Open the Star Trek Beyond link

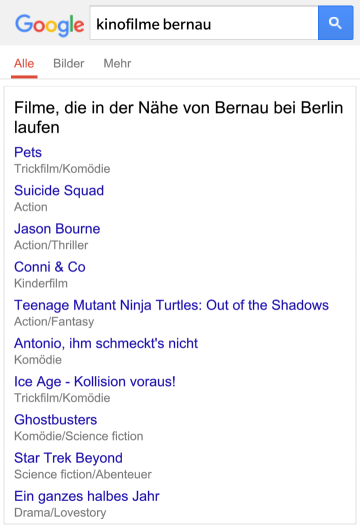(x=68, y=458)
